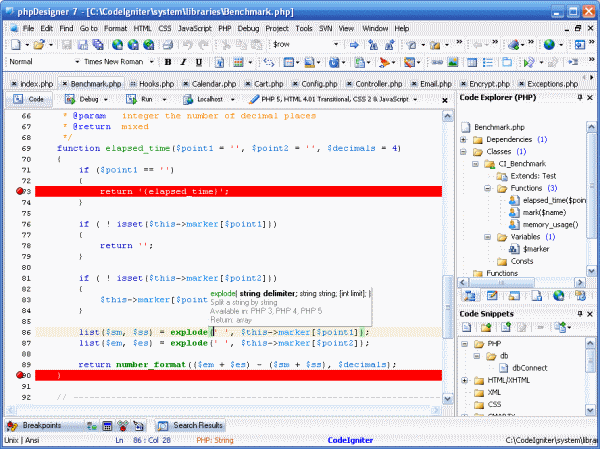Click the Undo icon in toolbar
This screenshot has width=600, height=449.
click(187, 45)
